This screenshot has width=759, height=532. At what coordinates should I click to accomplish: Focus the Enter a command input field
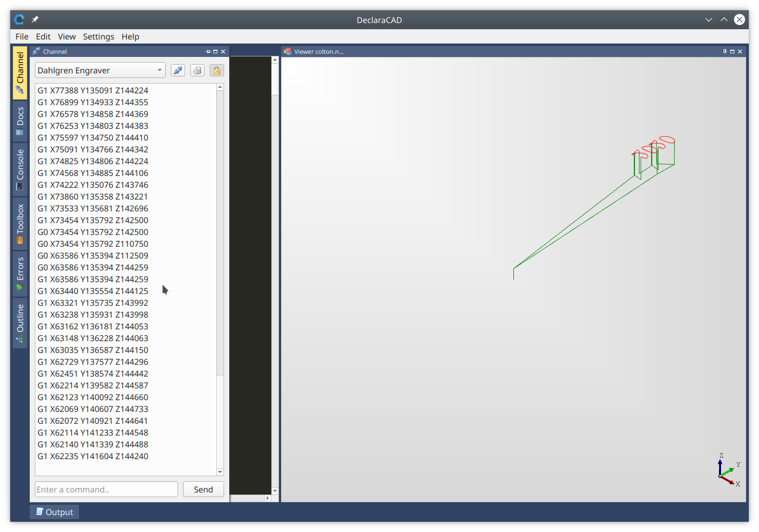tap(106, 489)
